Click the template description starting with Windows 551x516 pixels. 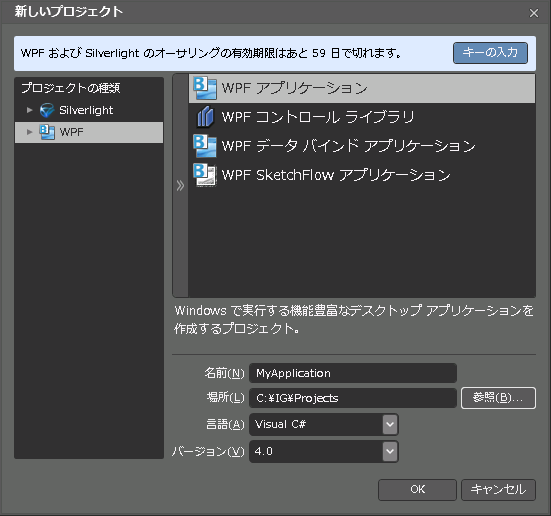(354, 320)
